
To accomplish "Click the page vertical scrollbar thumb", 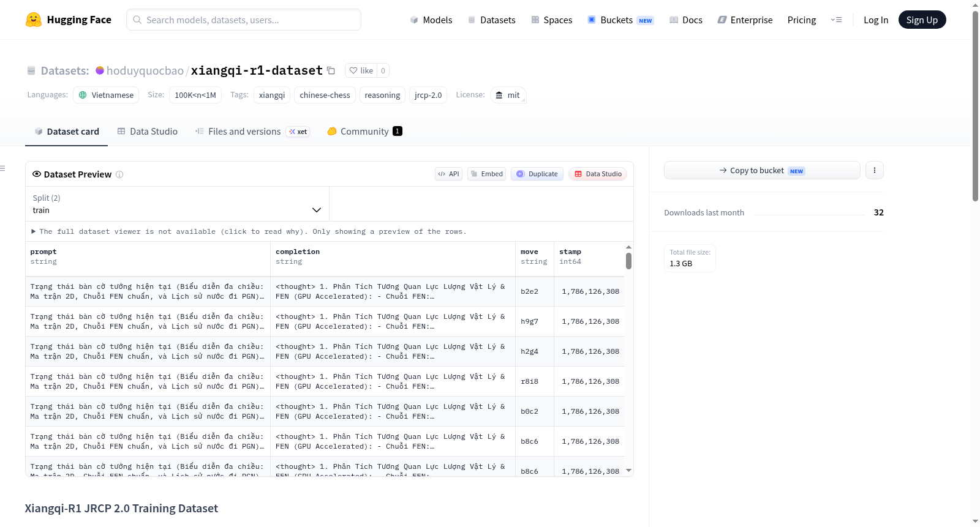I will click(x=976, y=107).
